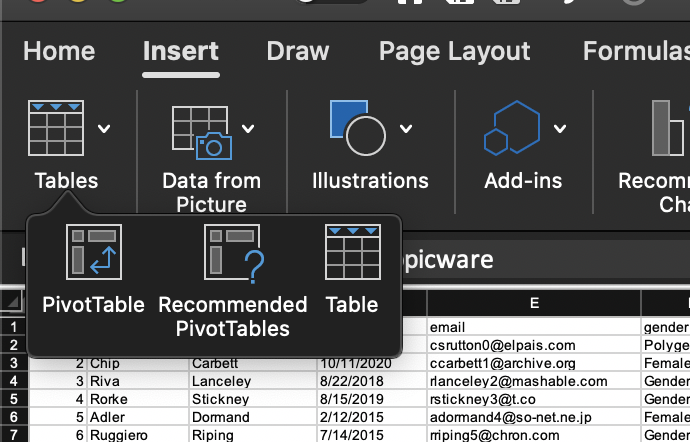Open the Illustrations shapes icon
Screen dimensions: 690x442
(358, 128)
